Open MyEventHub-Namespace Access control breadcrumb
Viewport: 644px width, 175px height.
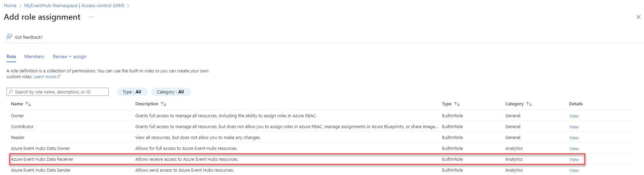(74, 5)
